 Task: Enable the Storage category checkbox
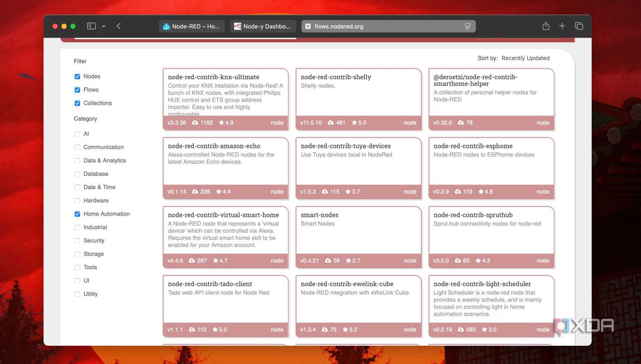77,254
